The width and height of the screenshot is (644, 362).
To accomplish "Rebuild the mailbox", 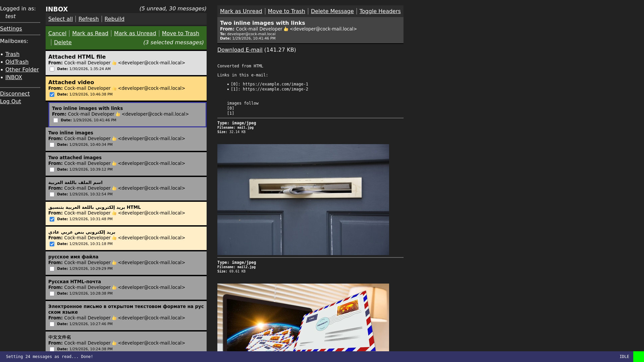I will (x=114, y=19).
